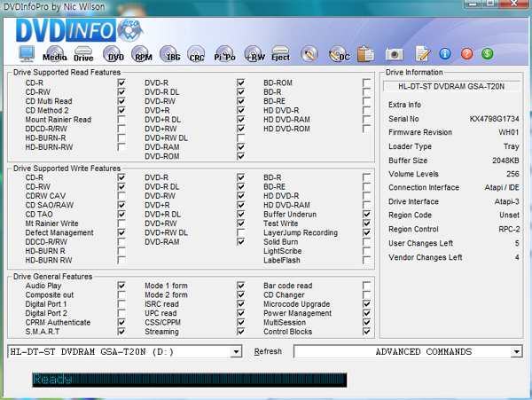Toggle Buffer Underun checkbox

coord(366,214)
